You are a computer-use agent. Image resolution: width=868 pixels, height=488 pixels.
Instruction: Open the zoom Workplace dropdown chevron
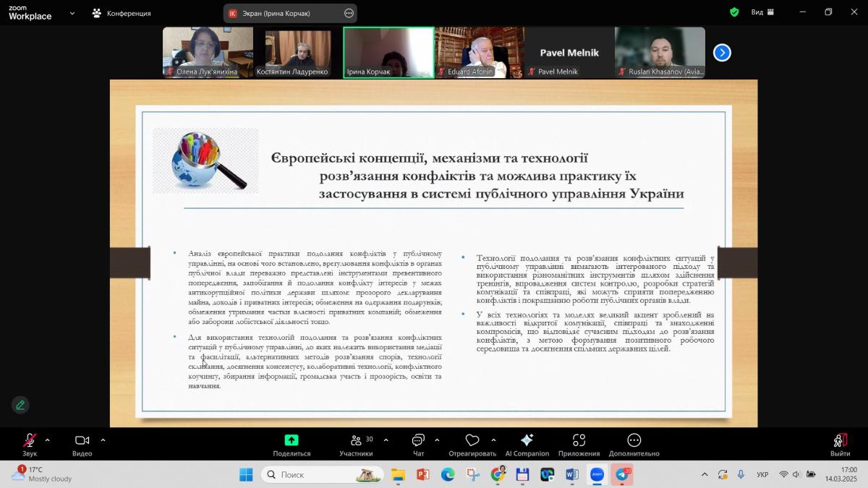pos(72,13)
